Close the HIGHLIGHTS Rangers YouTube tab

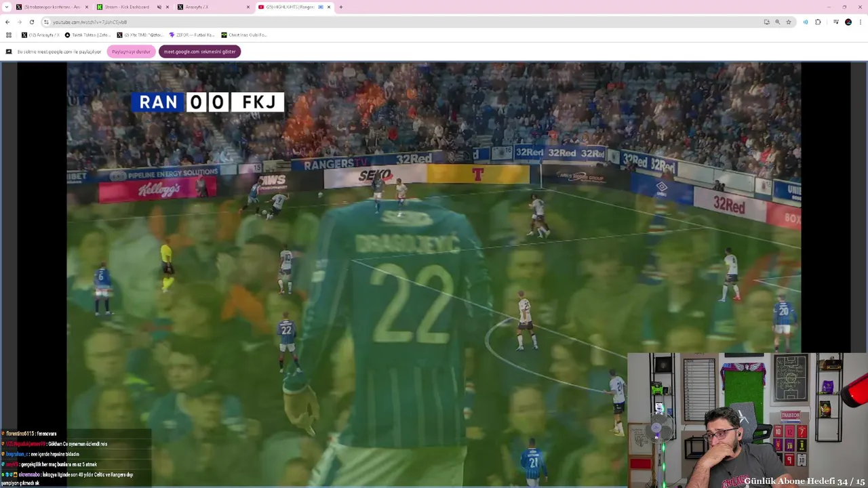pyautogui.click(x=329, y=7)
